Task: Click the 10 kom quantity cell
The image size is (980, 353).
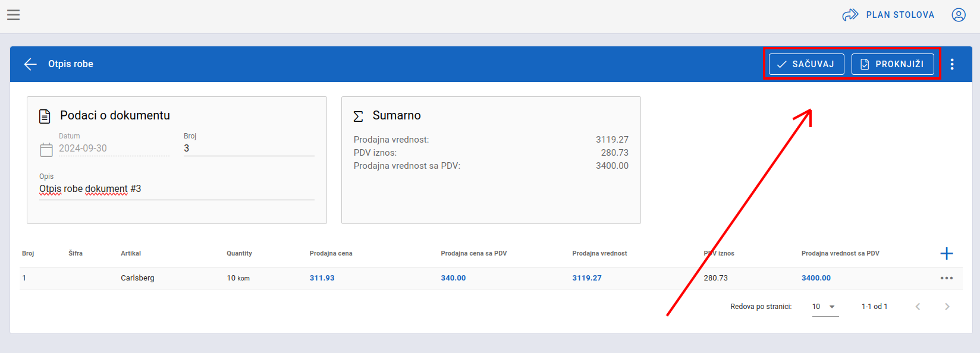Action: pos(238,278)
